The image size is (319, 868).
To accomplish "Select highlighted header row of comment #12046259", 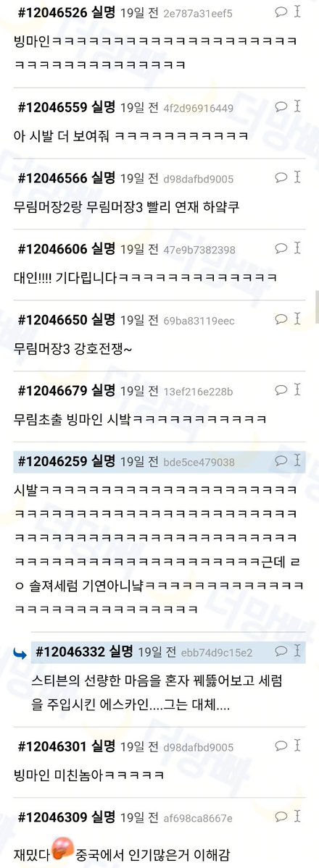I will pyautogui.click(x=159, y=461).
